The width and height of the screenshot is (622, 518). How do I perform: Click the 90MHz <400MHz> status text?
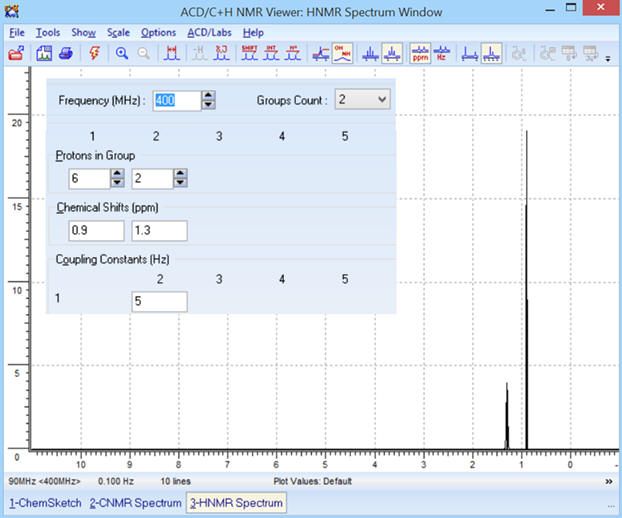pyautogui.click(x=44, y=482)
